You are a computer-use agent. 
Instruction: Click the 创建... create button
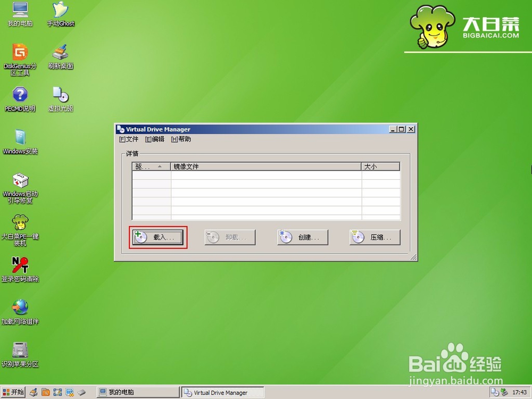click(x=303, y=237)
